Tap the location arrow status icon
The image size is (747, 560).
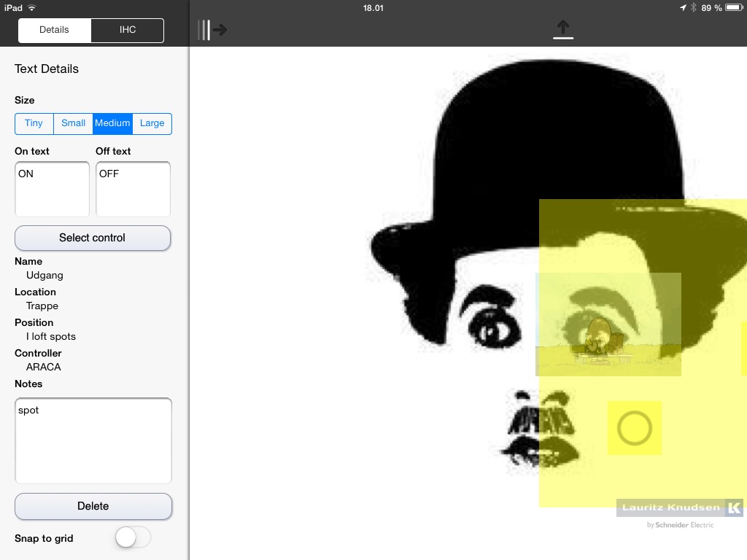683,7
